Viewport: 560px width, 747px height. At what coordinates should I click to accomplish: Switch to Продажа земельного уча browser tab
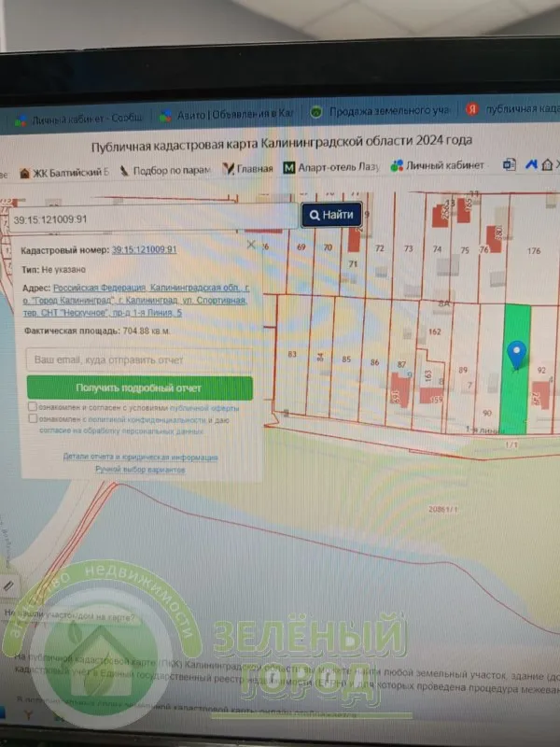pyautogui.click(x=381, y=111)
